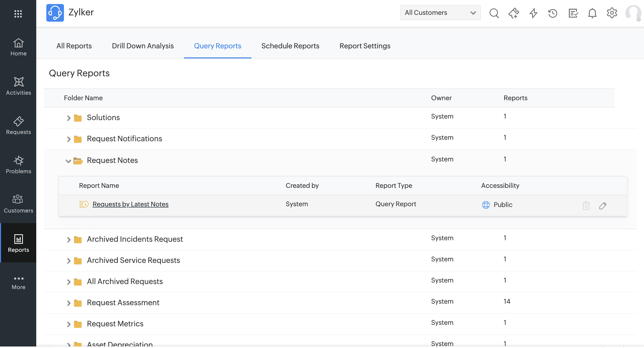Click the user profile avatar
644x348 pixels.
pos(633,13)
